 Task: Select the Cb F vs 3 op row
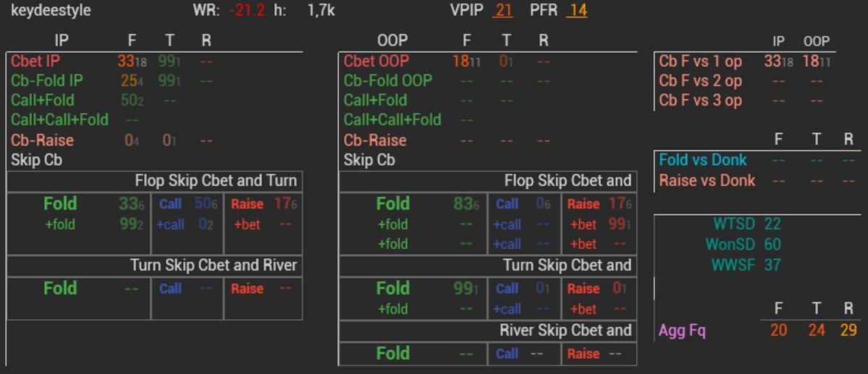[700, 101]
